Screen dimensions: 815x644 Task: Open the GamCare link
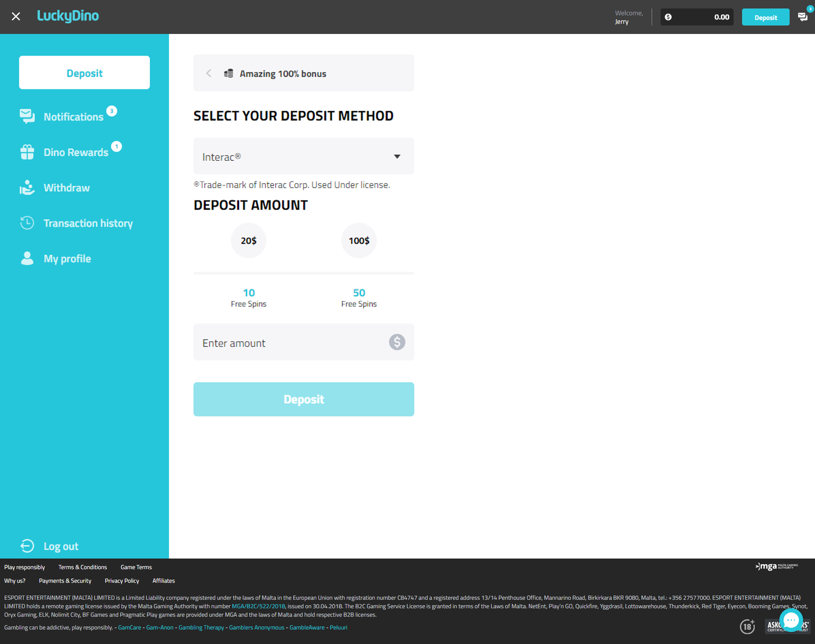(129, 628)
